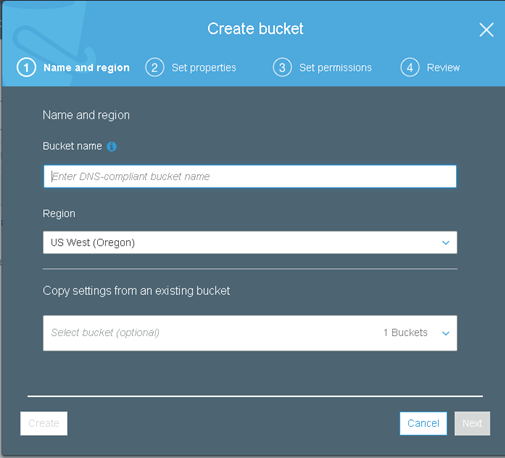Expand the US West (Oregon) region list

250,243
